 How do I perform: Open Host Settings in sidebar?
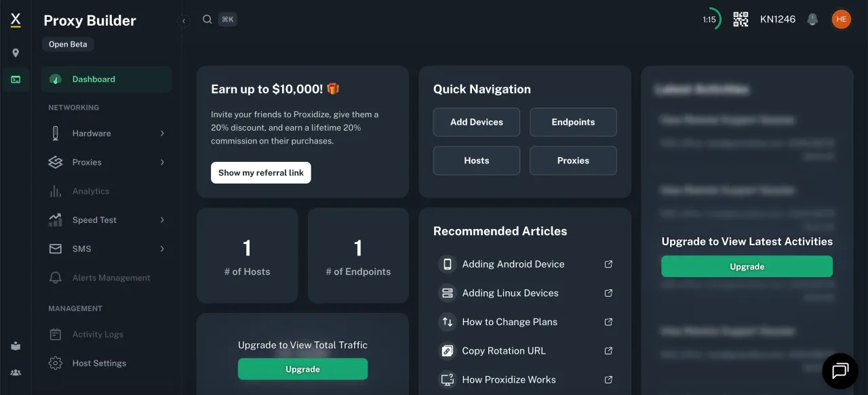(x=99, y=363)
